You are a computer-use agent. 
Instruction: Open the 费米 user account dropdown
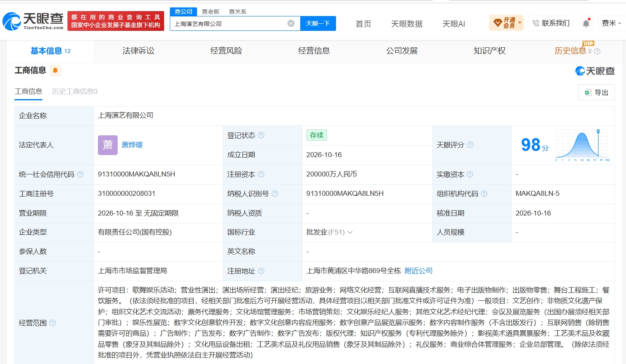point(611,23)
